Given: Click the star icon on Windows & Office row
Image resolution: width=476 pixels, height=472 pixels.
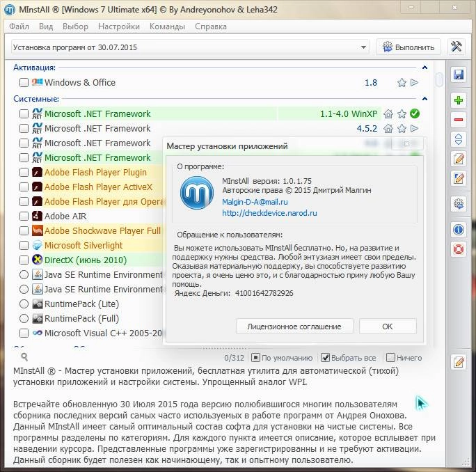Looking at the screenshot, I should tap(402, 83).
